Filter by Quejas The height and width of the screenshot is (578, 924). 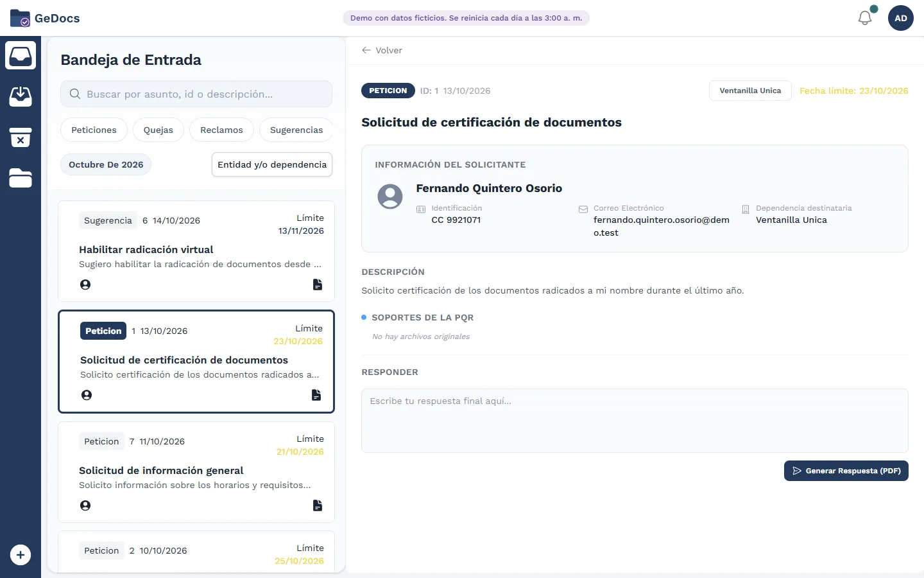[x=158, y=130]
